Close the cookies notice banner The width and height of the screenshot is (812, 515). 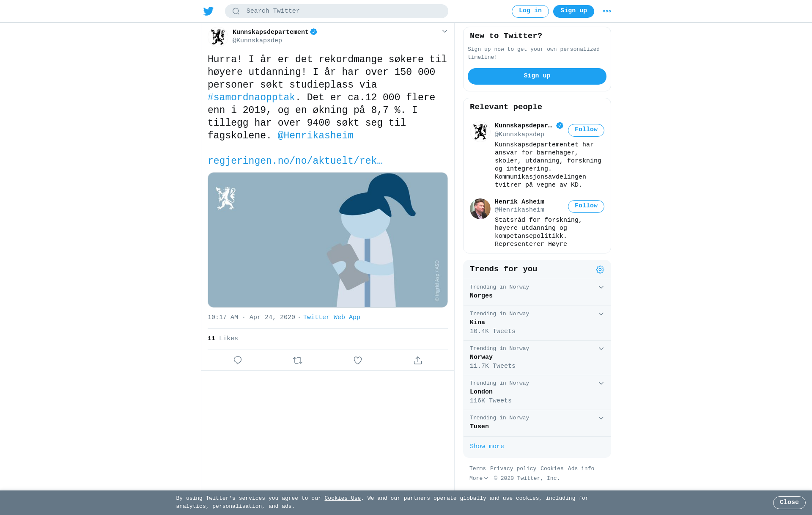pyautogui.click(x=789, y=503)
